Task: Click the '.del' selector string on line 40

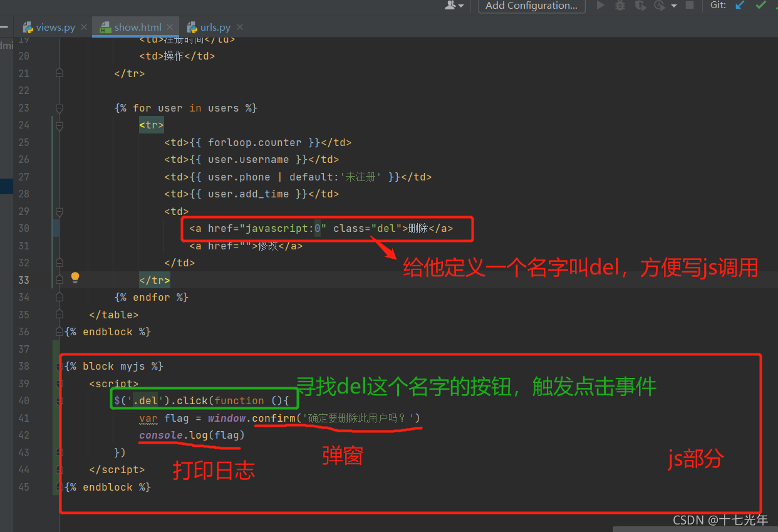Action: [145, 401]
